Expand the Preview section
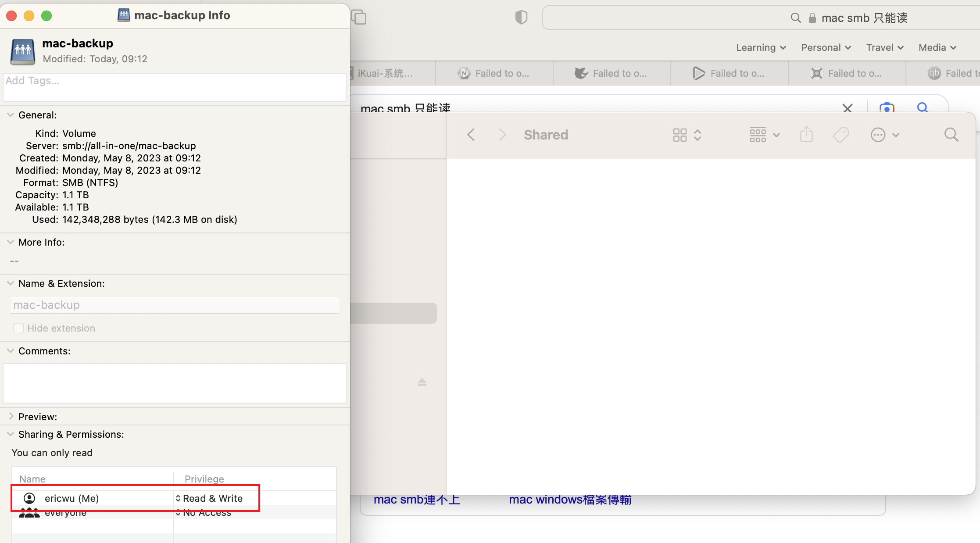 coord(11,416)
